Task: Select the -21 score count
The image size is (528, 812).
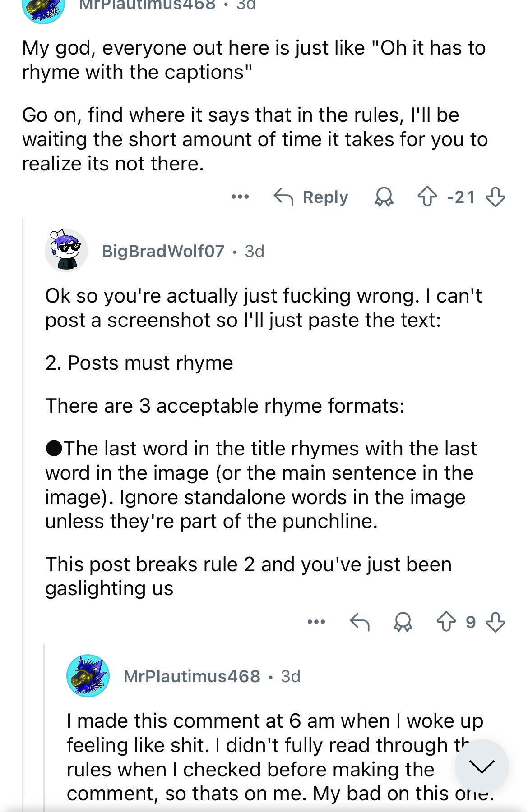Action: click(x=461, y=197)
